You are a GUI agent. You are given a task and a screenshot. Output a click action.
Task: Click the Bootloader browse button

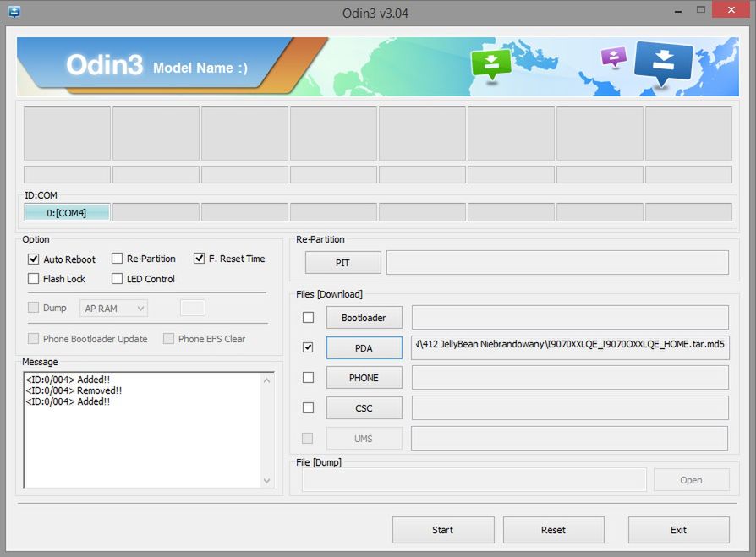point(364,318)
